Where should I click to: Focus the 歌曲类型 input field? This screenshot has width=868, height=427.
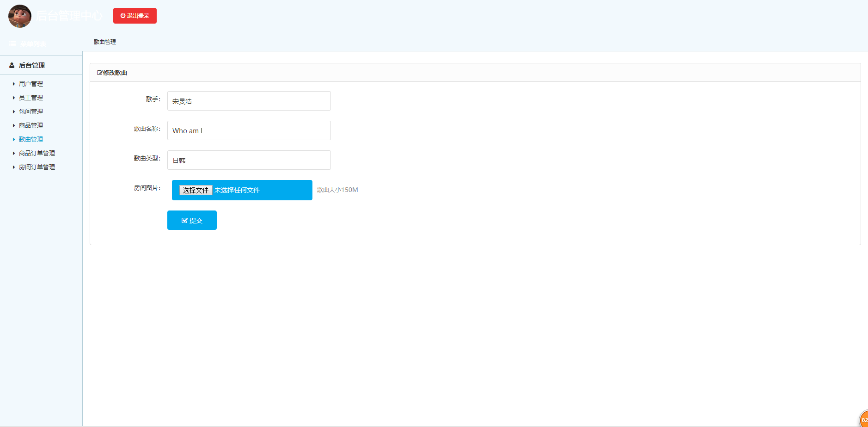(249, 160)
